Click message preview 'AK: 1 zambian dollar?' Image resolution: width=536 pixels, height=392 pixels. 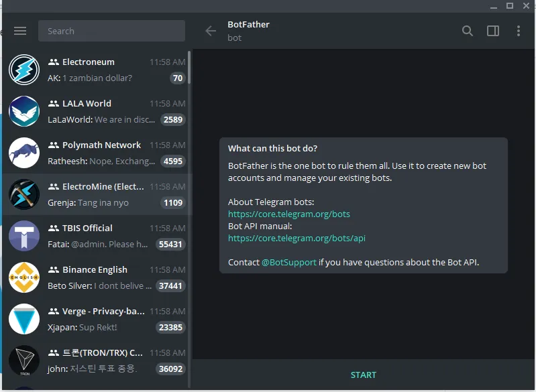pos(90,78)
